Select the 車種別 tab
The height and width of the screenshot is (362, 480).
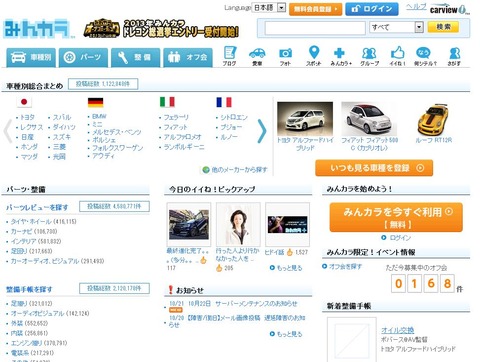point(31,57)
